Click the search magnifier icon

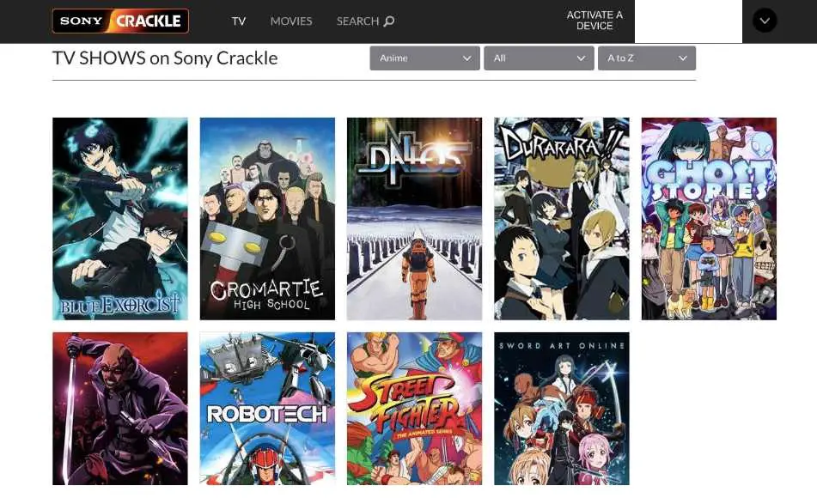click(389, 21)
